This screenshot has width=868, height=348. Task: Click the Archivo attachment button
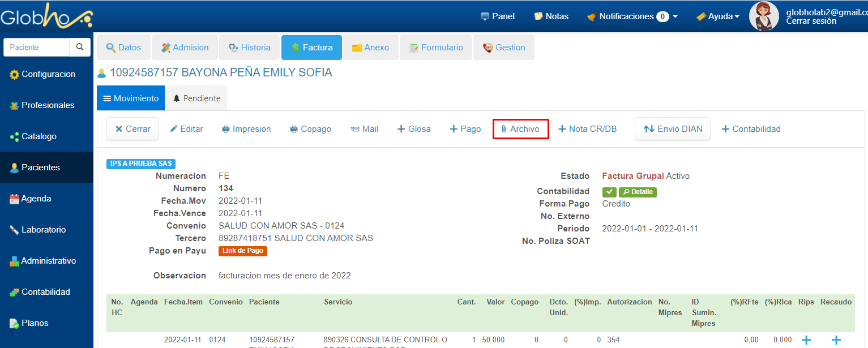pos(520,129)
